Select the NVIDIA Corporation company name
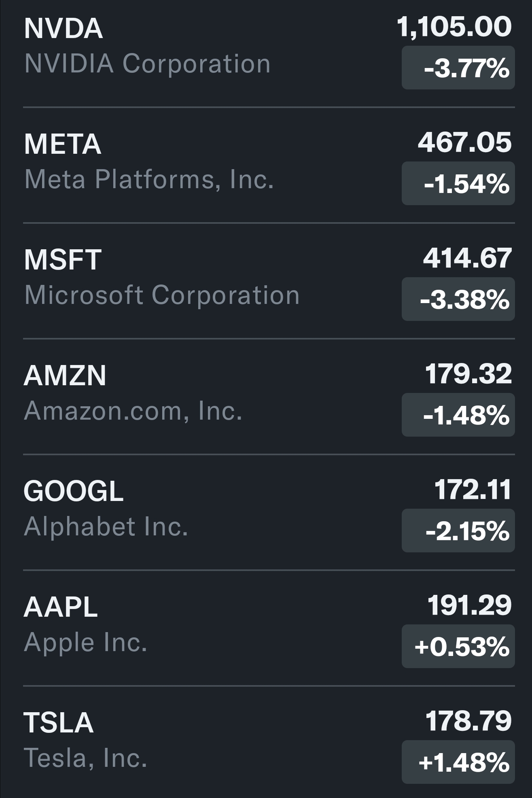The image size is (532, 798). coord(147,64)
